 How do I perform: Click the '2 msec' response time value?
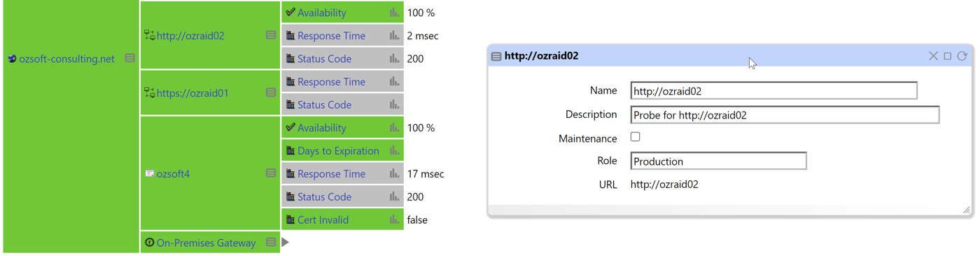pyautogui.click(x=423, y=36)
